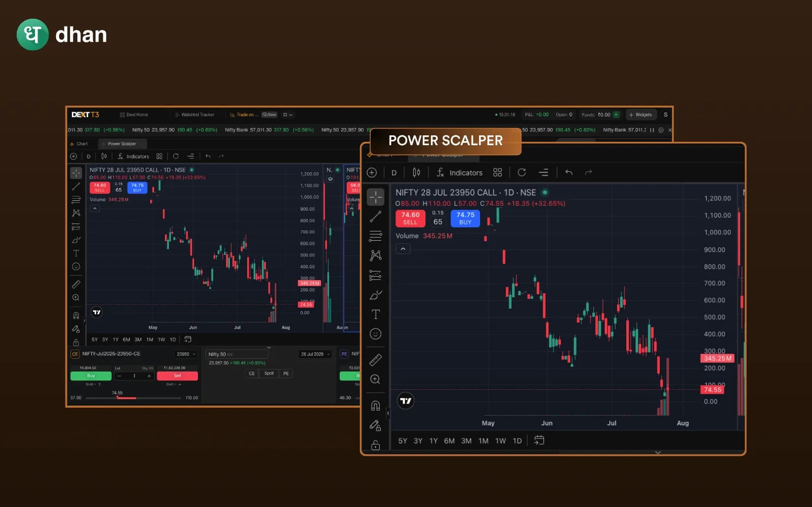Viewport: 812px width, 507px height.
Task: Click the zoom-in magnifier in zoomed panel
Action: (376, 379)
